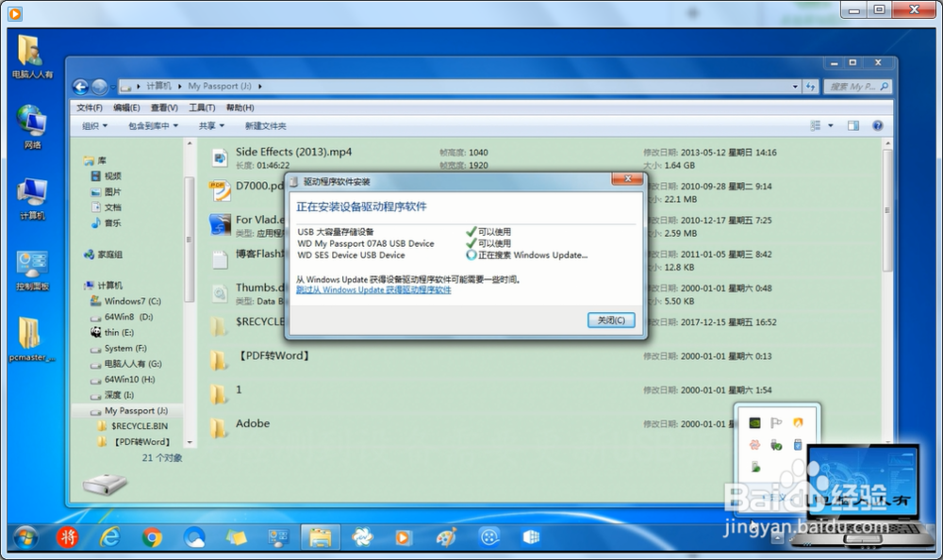Viewport: 943px width, 560px height.
Task: Open the 编辑(E) menu
Action: [x=126, y=107]
